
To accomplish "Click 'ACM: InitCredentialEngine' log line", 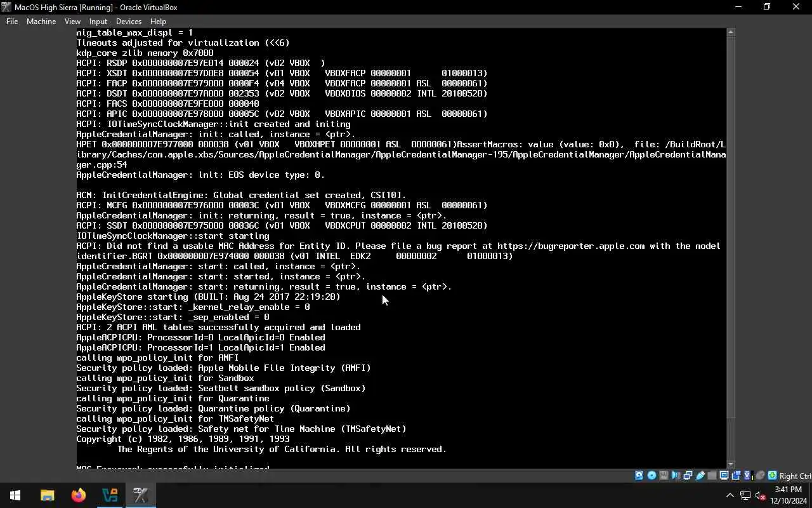I will tap(241, 195).
